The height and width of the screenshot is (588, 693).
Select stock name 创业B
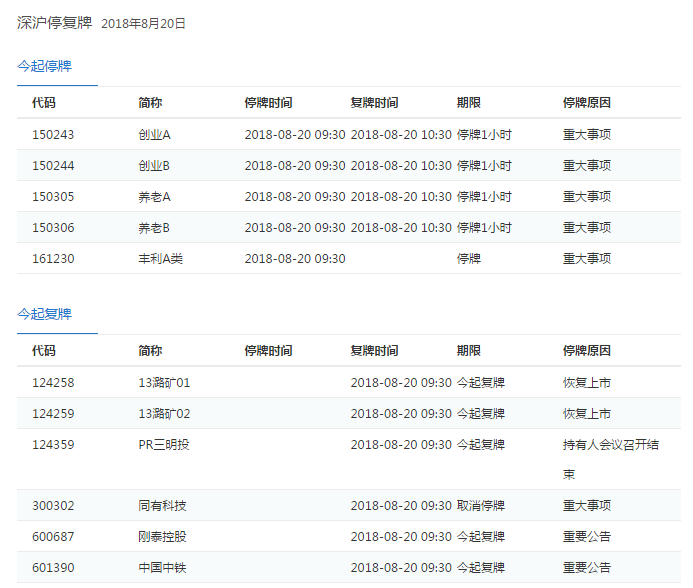coord(154,166)
